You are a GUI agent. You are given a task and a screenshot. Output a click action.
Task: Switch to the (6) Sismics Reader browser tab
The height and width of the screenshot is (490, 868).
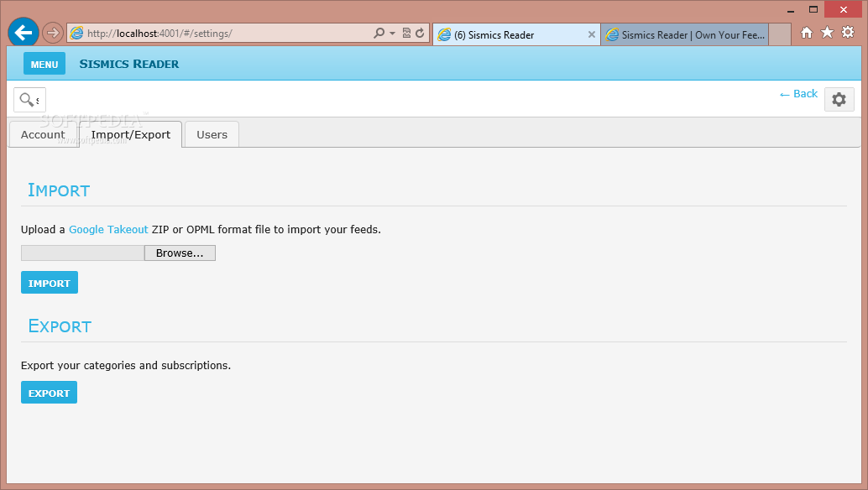[516, 35]
